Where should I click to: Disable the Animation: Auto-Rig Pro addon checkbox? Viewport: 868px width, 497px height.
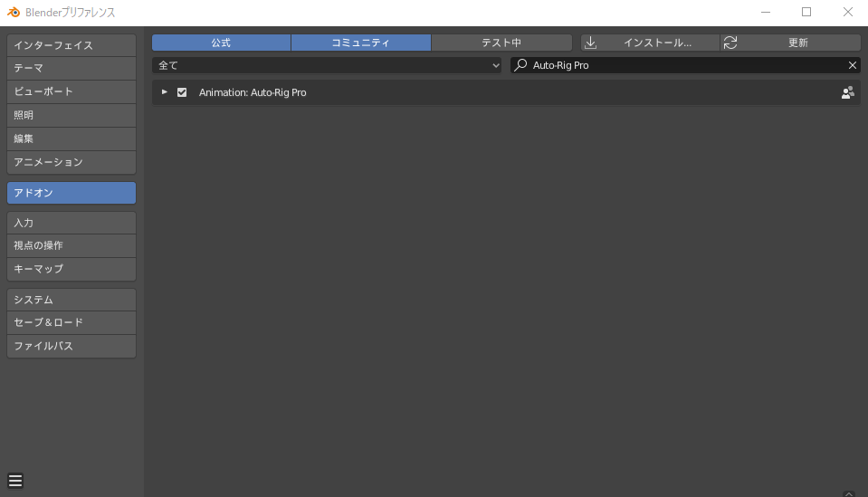tap(182, 92)
